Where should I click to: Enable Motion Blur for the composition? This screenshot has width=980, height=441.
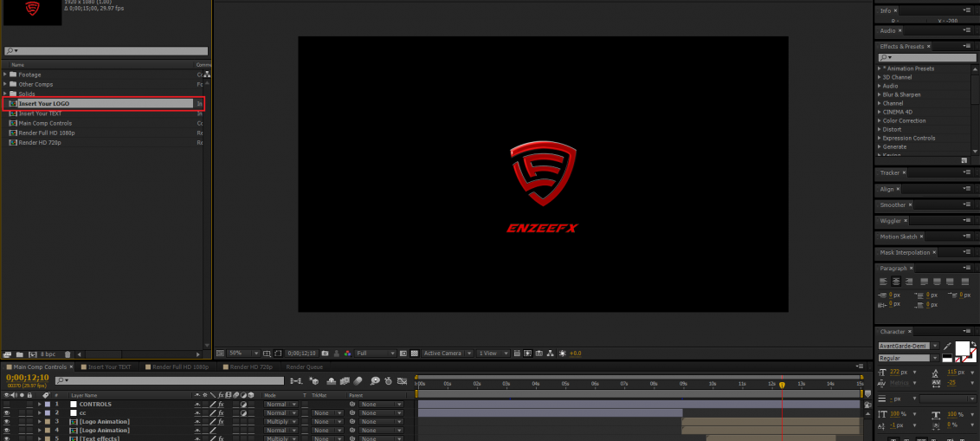point(358,381)
